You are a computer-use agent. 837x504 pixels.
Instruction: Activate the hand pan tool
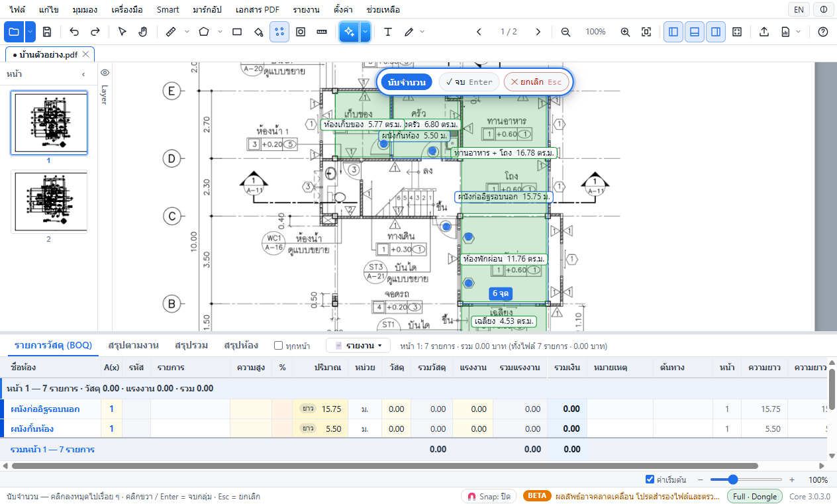pyautogui.click(x=142, y=32)
